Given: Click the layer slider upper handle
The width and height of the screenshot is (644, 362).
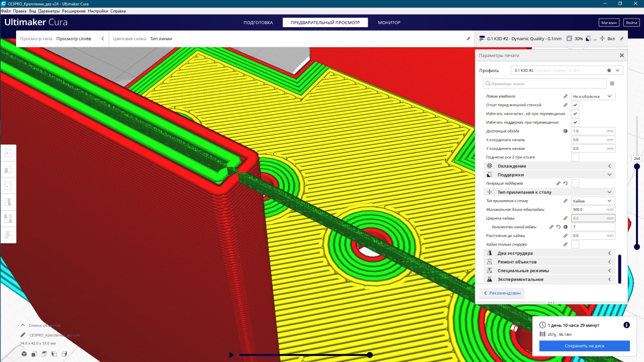Looking at the screenshot, I should coord(636,166).
